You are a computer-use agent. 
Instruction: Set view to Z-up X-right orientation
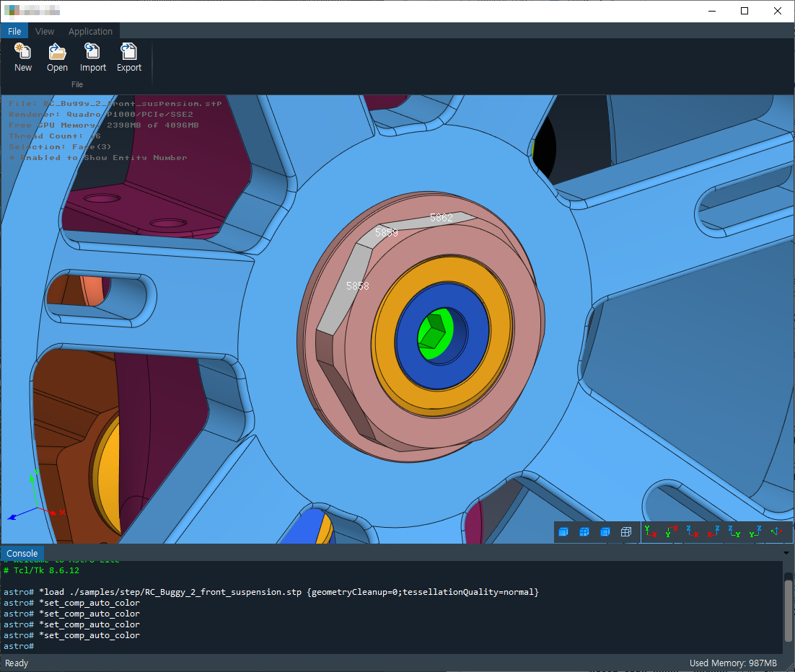tap(692, 531)
